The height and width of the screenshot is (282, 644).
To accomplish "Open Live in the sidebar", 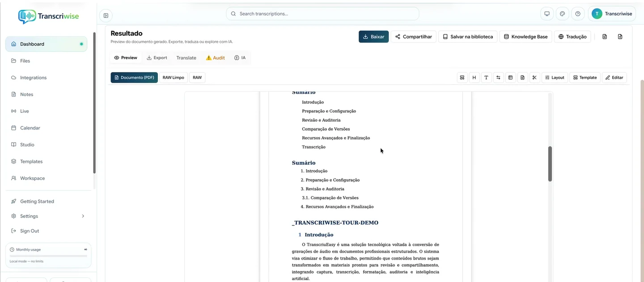I will click(x=46, y=111).
